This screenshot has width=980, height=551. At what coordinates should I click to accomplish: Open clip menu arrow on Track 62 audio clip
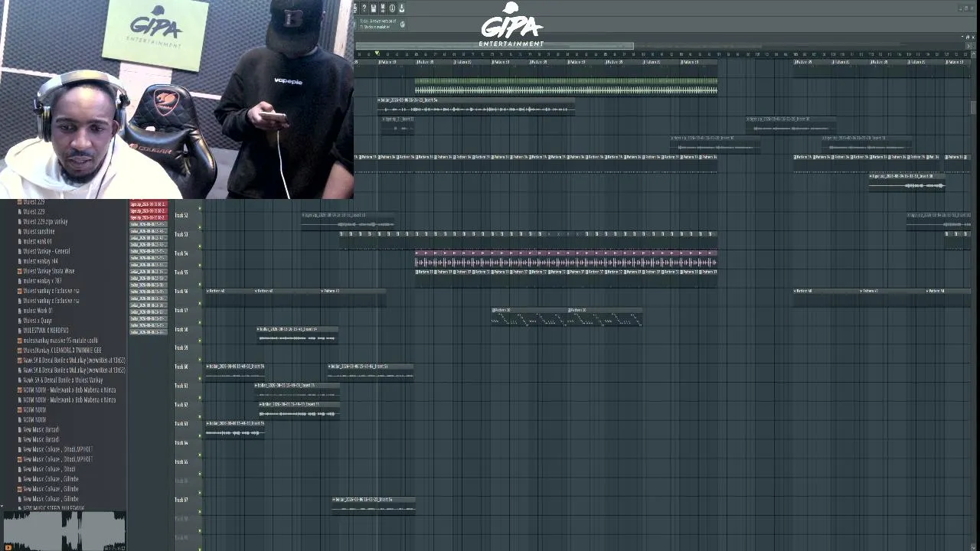[x=262, y=405]
